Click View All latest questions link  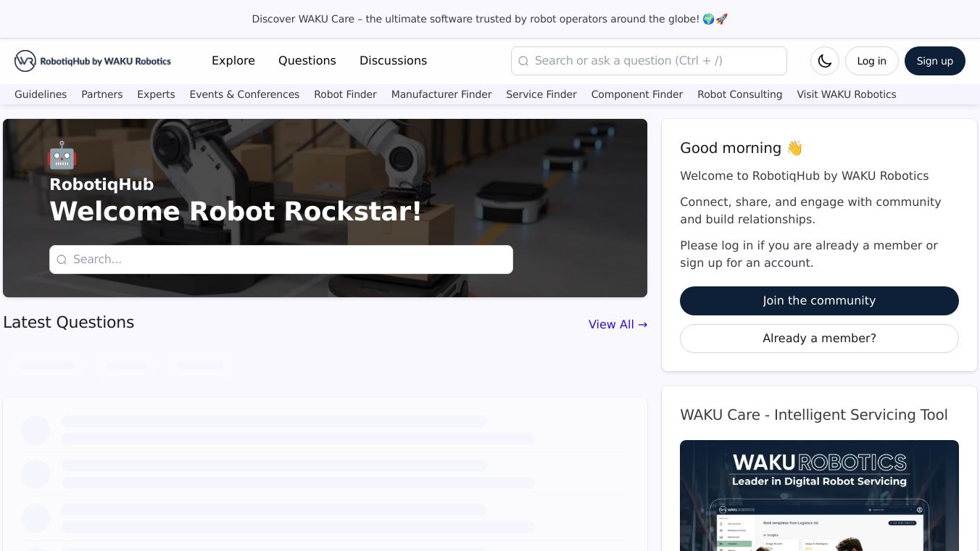point(618,324)
